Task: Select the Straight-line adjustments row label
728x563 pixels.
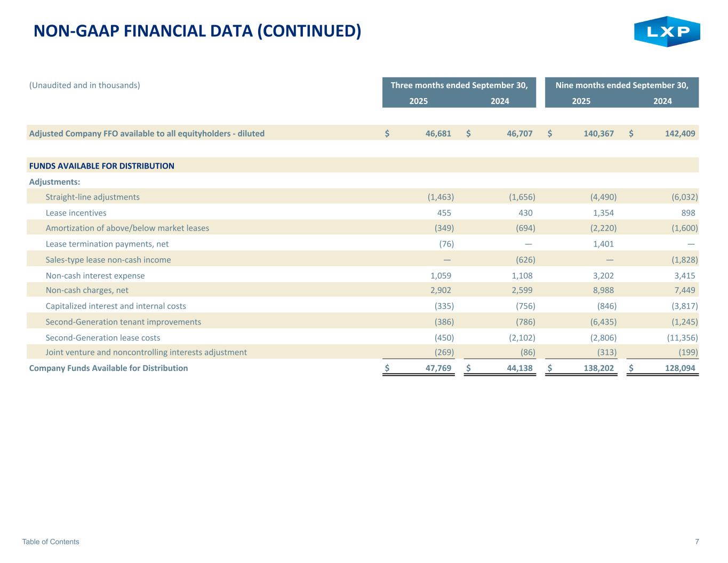Action: [92, 197]
